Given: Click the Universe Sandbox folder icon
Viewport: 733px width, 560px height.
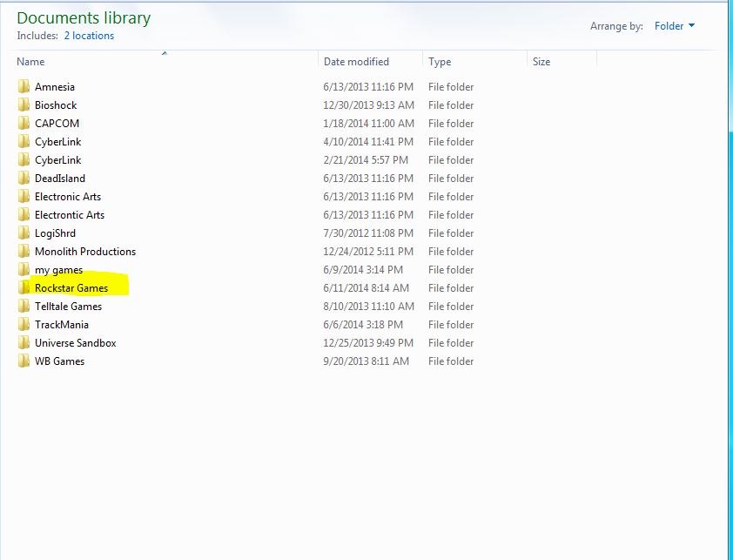Looking at the screenshot, I should tap(24, 342).
